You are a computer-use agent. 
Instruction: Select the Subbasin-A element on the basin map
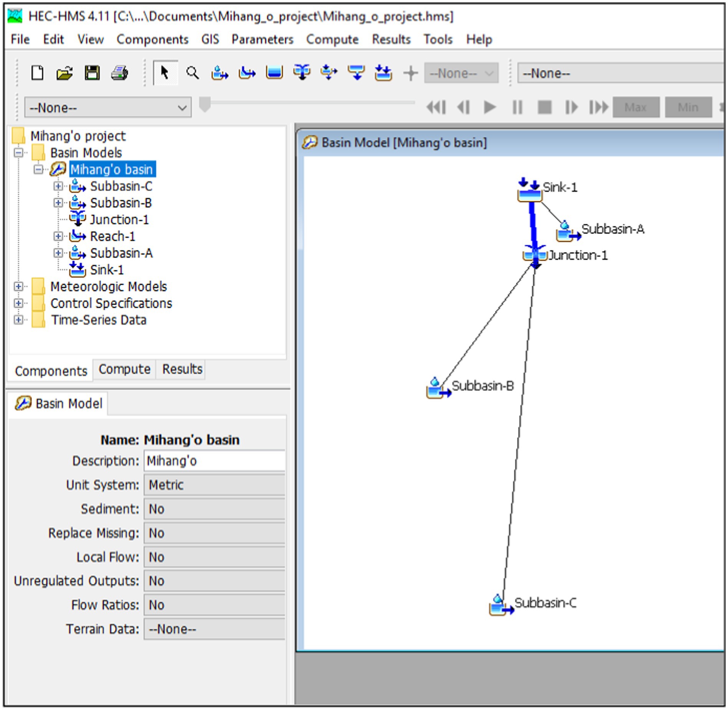pos(568,231)
